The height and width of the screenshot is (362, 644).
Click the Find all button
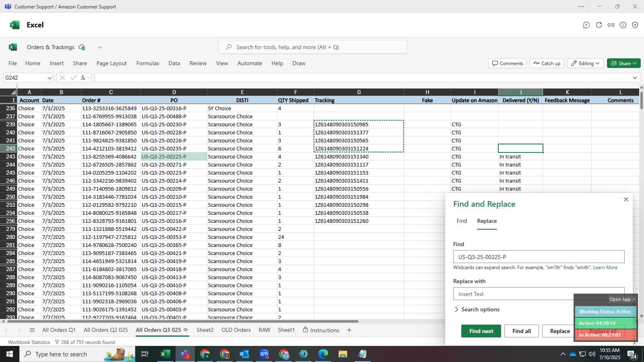coord(522,331)
